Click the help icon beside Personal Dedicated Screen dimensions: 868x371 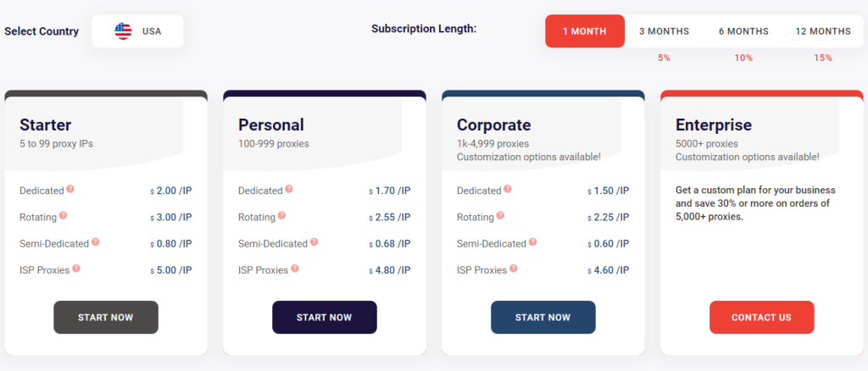(289, 189)
